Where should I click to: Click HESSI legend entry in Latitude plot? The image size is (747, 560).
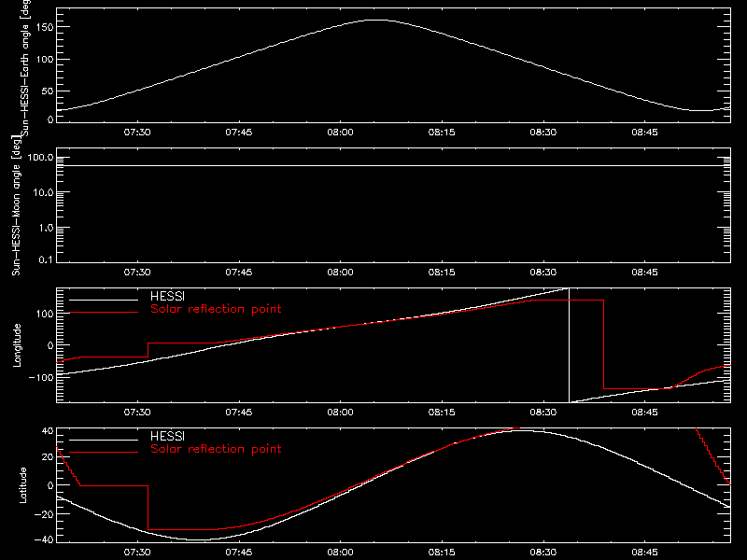(167, 437)
